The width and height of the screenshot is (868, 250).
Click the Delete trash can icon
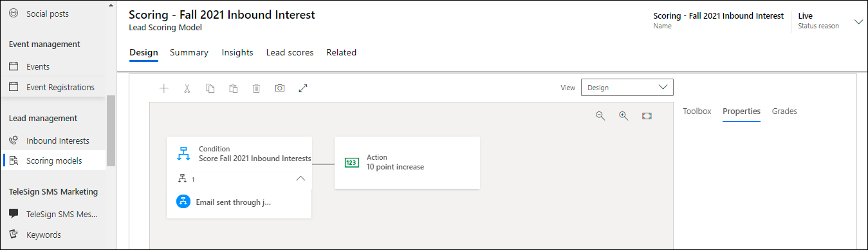(256, 88)
